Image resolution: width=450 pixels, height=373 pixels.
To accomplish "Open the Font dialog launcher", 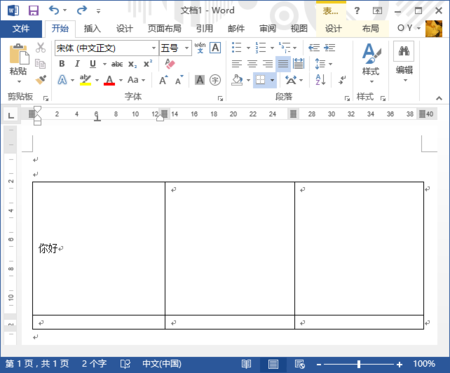I will [220, 98].
